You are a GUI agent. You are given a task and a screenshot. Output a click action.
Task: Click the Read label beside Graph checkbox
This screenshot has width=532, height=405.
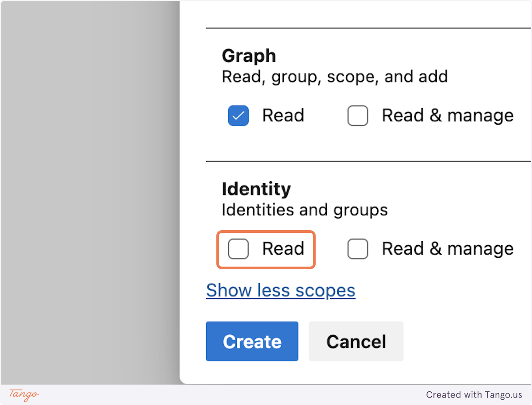point(283,115)
